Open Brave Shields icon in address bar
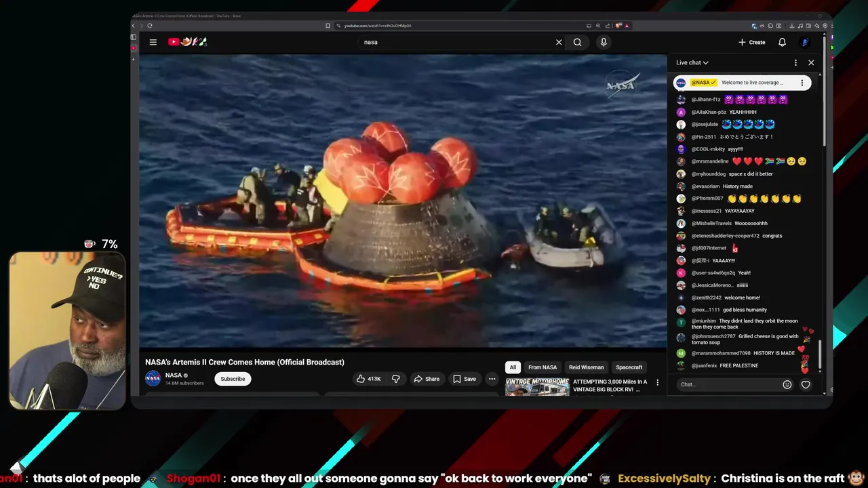Viewport: 868px width, 488px height. (x=618, y=26)
